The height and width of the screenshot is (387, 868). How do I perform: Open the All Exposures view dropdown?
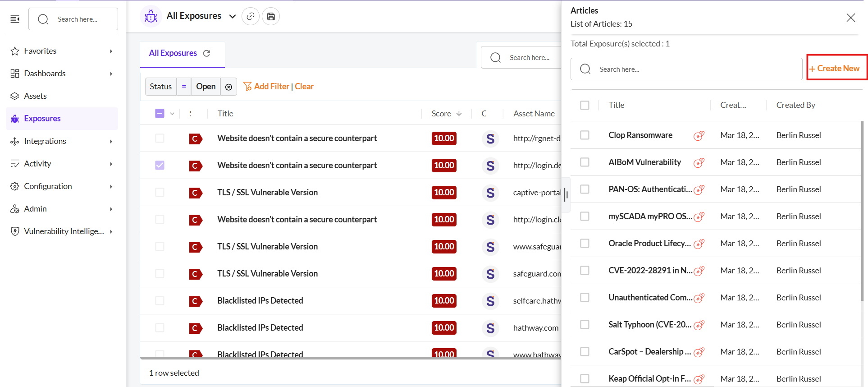[233, 16]
